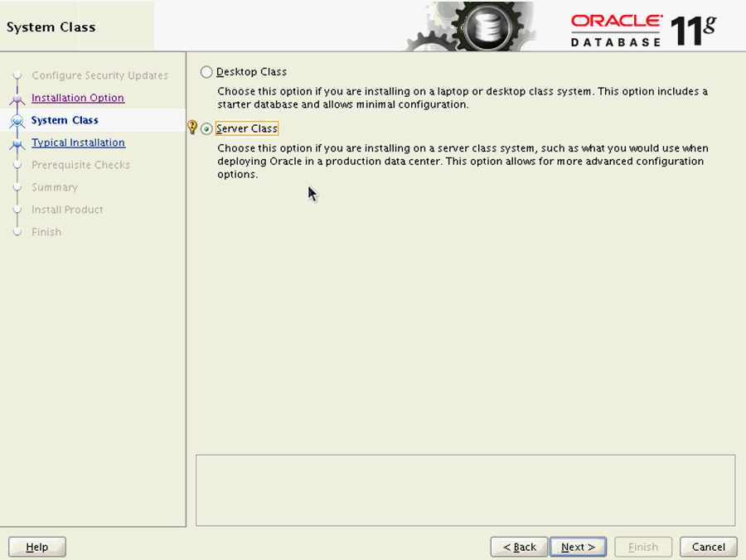Click the Typical Installation step node icon
This screenshot has width=746, height=560.
[17, 143]
